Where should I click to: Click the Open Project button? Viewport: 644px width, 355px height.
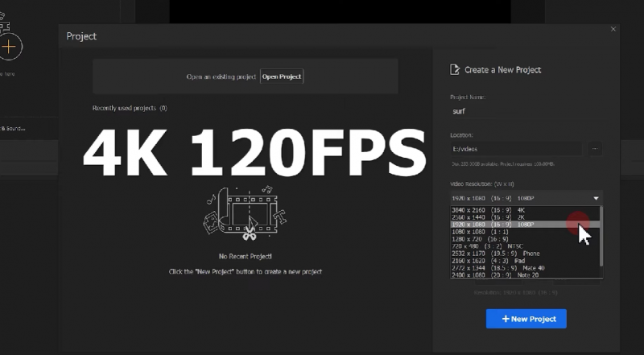282,76
